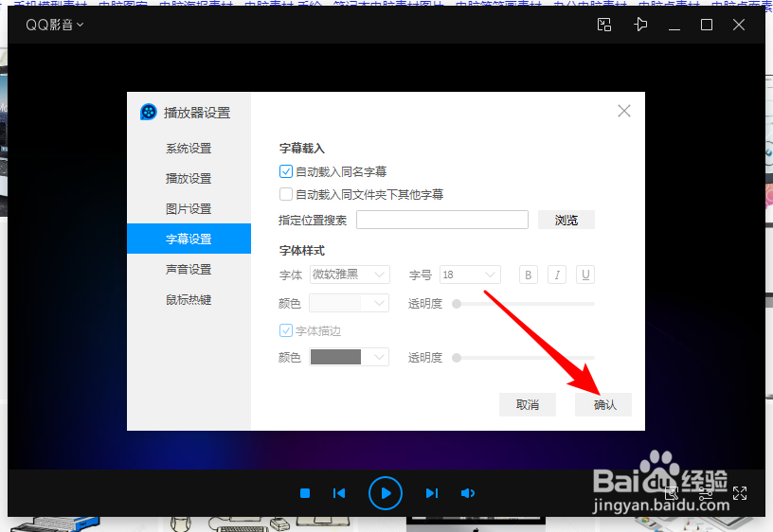Uncheck 自动载入同名字幕 checkbox
Viewport: 773px width, 532px height.
point(286,171)
